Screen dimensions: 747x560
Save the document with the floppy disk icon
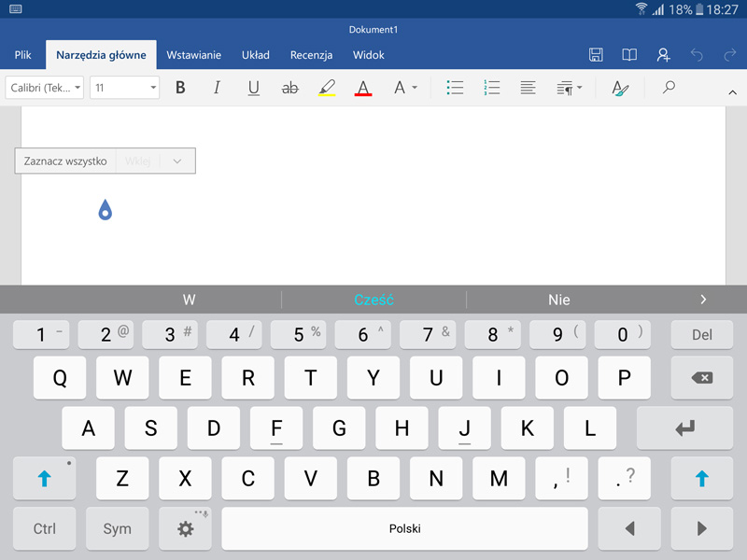[x=596, y=55]
